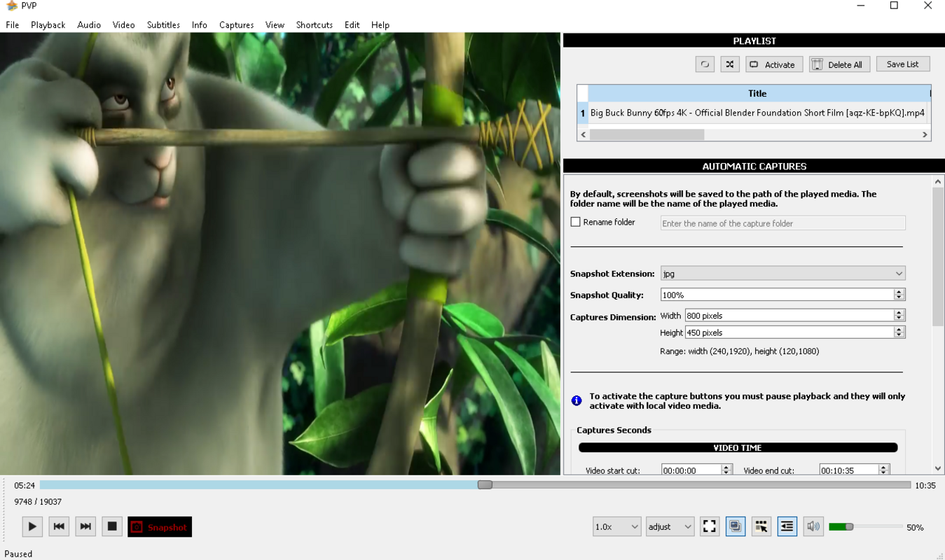Click the playlist horizontal scrollbar thumb
Viewport: 945px width, 560px height.
coord(647,134)
